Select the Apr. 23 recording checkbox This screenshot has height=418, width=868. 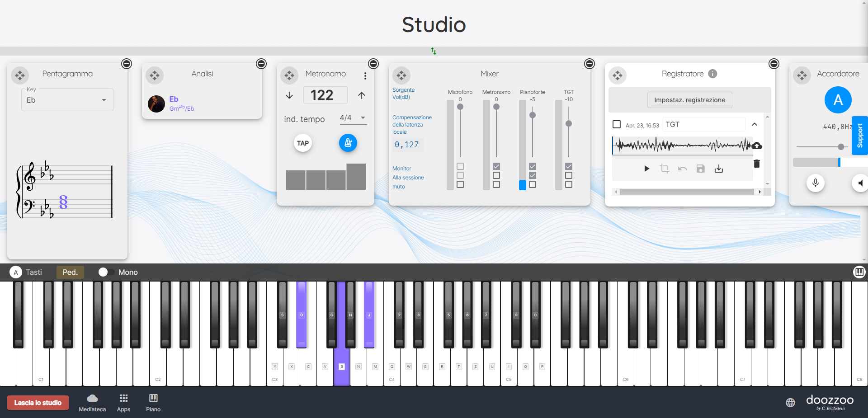point(617,124)
